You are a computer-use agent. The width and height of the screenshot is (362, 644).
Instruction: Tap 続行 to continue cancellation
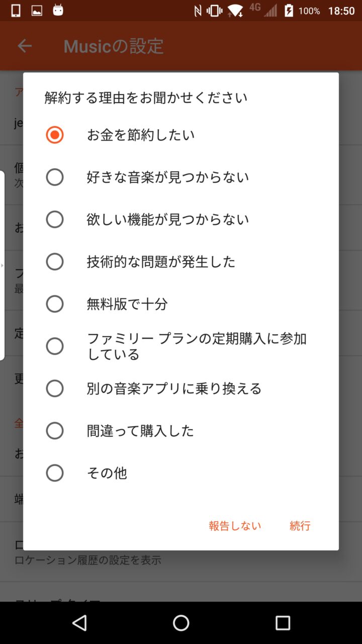click(x=300, y=526)
